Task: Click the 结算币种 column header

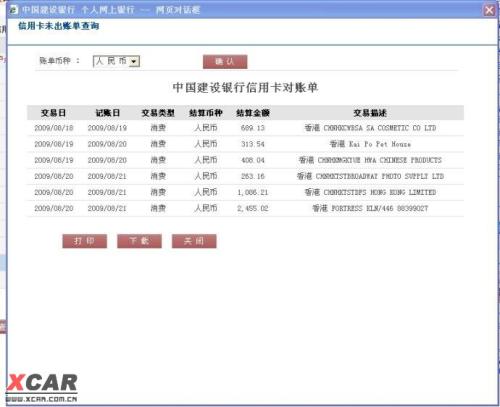Action: click(206, 113)
